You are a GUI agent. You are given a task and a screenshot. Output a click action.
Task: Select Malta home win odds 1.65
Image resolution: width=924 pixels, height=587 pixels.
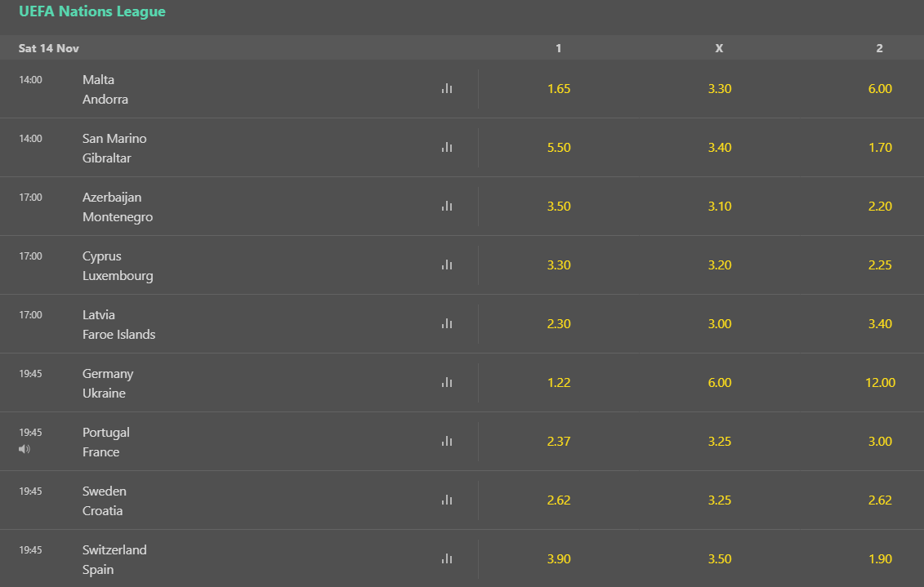tap(559, 88)
